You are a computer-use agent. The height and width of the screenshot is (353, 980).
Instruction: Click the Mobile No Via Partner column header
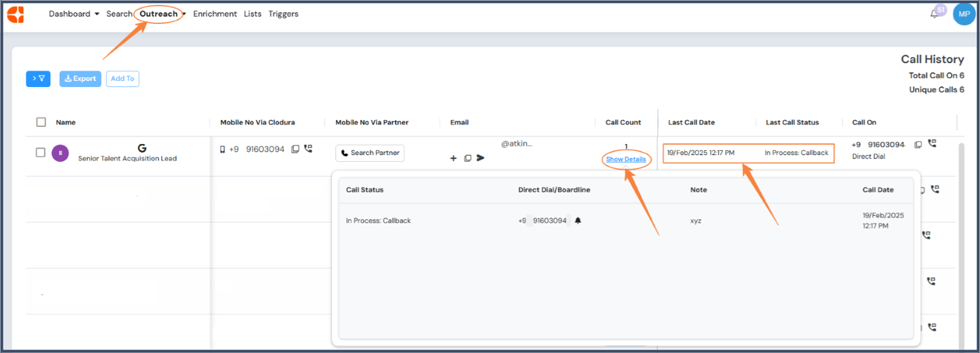(x=372, y=123)
